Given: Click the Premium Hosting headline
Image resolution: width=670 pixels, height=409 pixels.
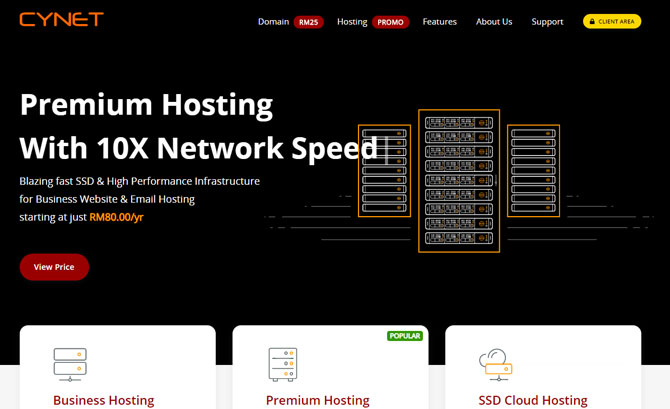Looking at the screenshot, I should pos(146,105).
